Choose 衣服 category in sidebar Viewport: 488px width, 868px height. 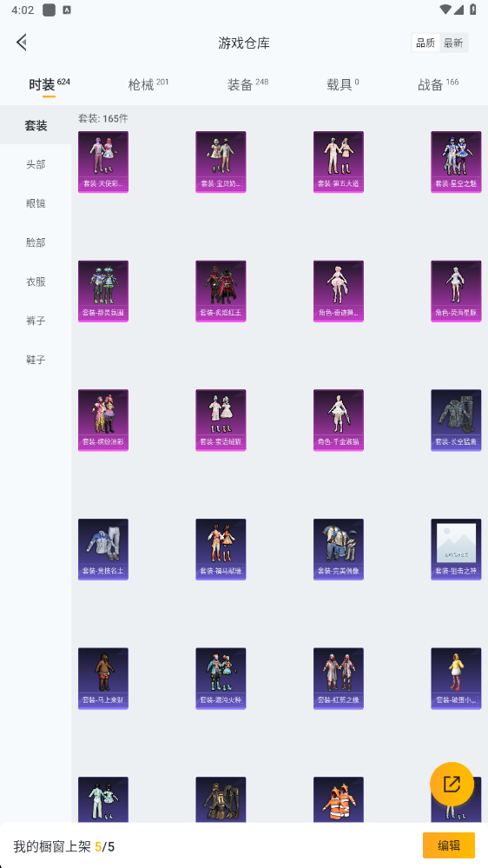click(36, 282)
